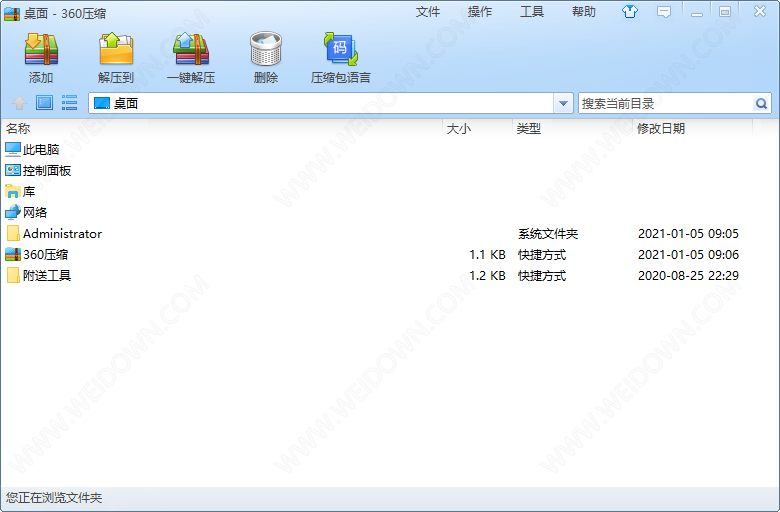The image size is (780, 512).
Task: Click the 桌面 address path field
Action: click(321, 103)
